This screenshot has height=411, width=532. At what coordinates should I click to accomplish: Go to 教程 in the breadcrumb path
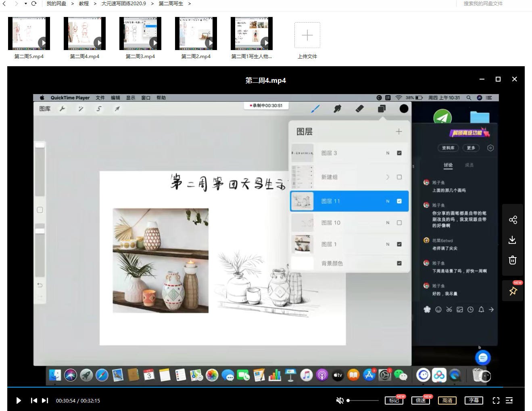[83, 4]
